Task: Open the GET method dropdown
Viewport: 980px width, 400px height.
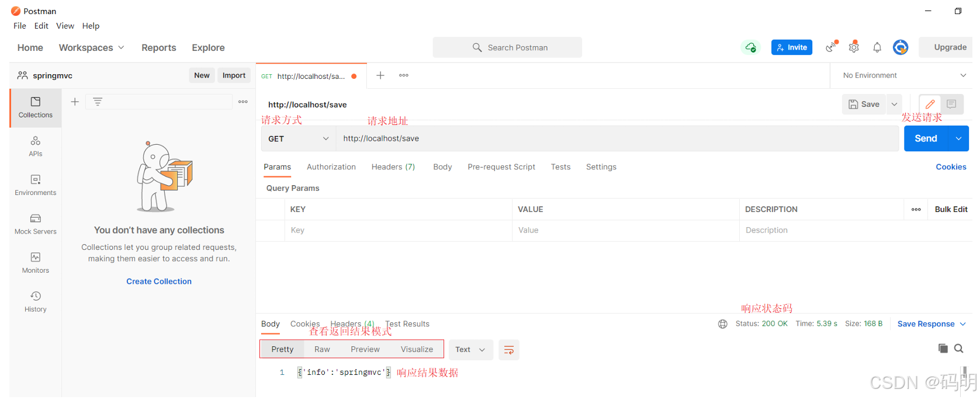Action: point(298,139)
